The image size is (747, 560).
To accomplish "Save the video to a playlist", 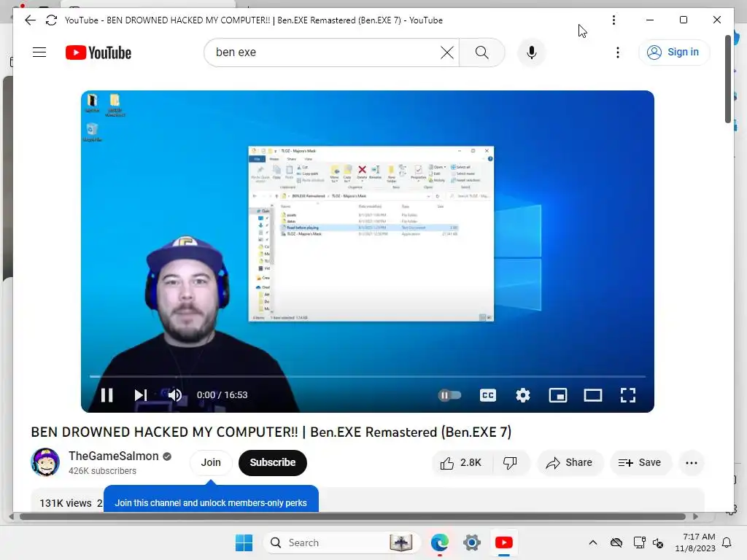I will (x=640, y=463).
